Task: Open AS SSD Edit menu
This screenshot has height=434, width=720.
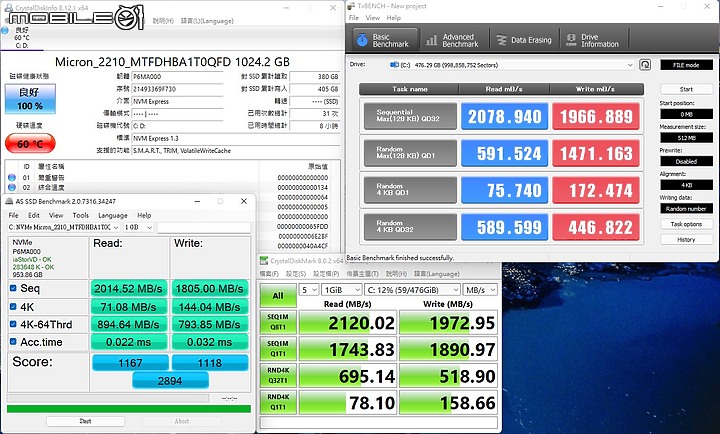Action: point(34,215)
